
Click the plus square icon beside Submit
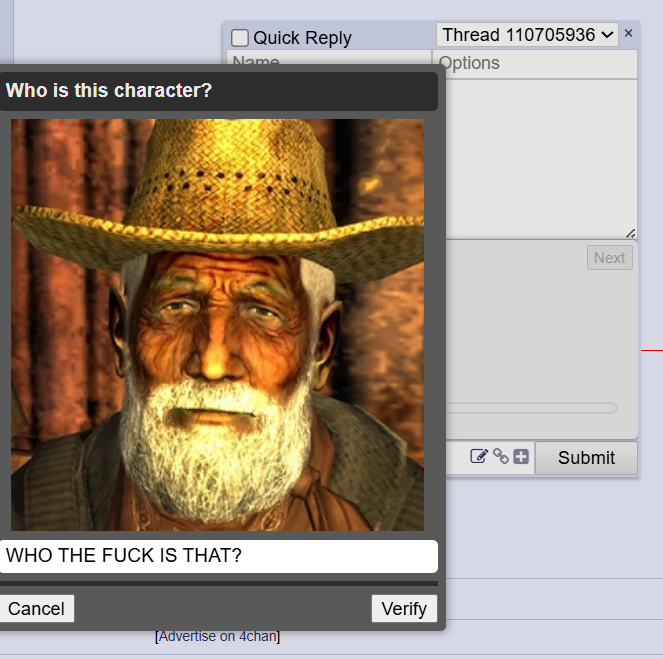click(x=521, y=457)
